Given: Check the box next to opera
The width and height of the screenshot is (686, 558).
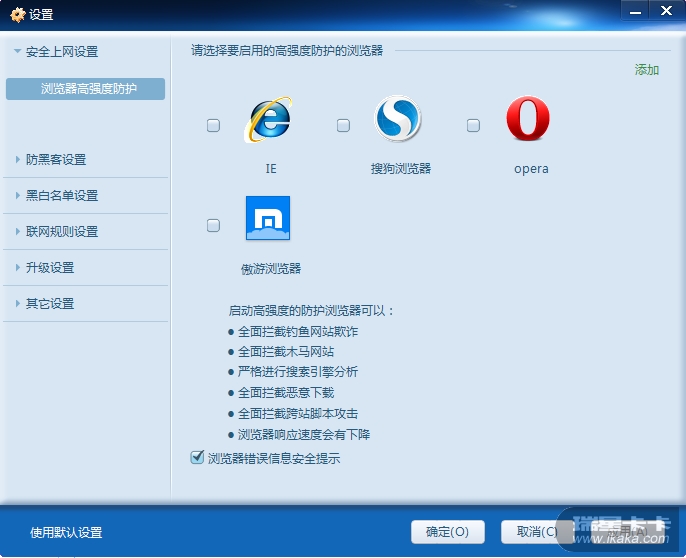Looking at the screenshot, I should click(x=473, y=126).
